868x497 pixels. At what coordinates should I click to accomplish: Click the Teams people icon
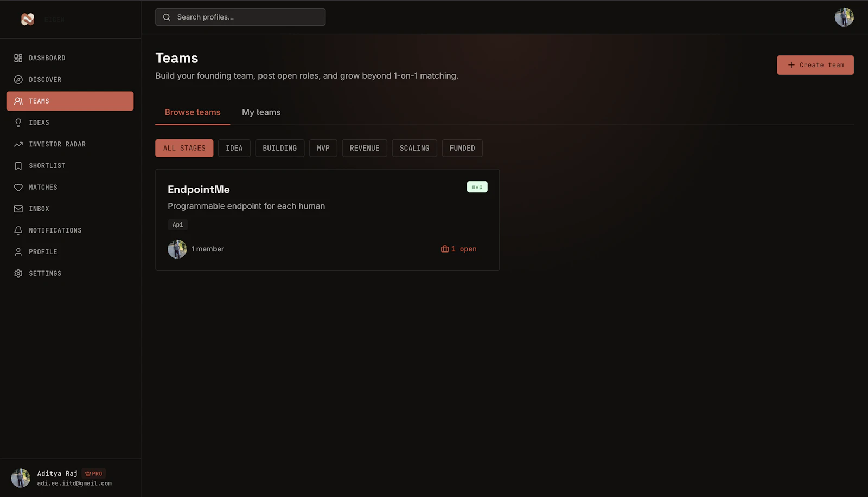pyautogui.click(x=18, y=101)
